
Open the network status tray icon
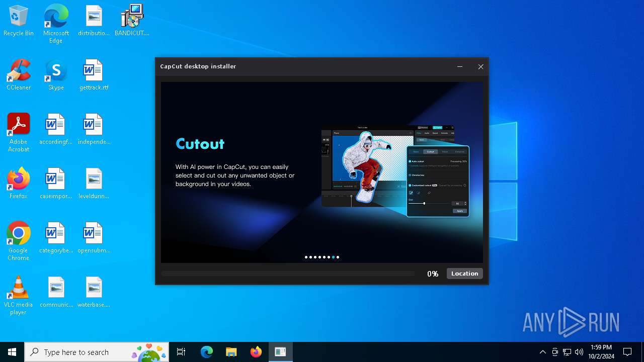point(567,352)
